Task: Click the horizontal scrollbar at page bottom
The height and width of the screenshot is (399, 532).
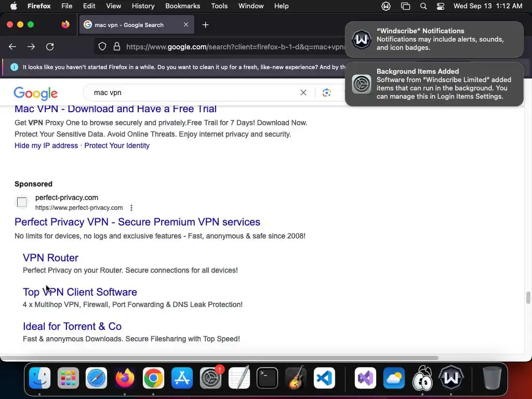Action: coord(219,358)
